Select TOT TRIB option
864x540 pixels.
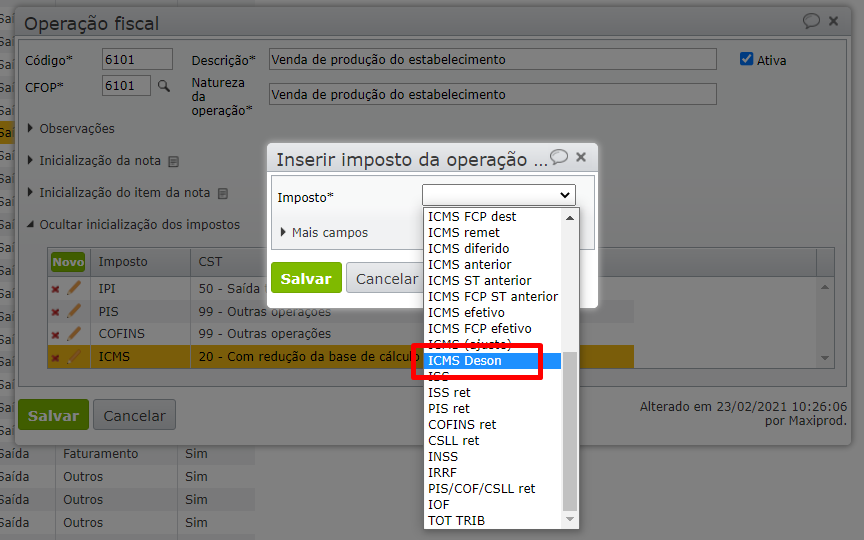[x=493, y=520]
